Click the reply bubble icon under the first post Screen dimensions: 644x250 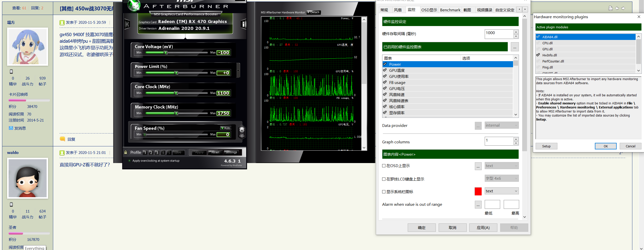[62, 139]
